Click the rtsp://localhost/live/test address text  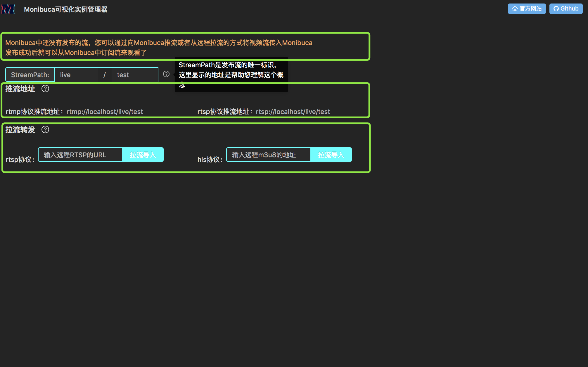coord(293,112)
